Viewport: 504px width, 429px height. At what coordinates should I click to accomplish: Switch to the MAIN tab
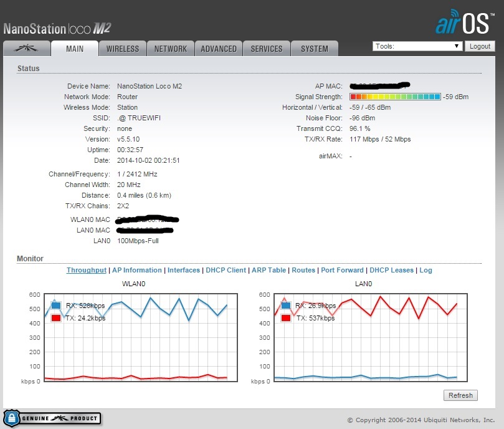pos(75,49)
